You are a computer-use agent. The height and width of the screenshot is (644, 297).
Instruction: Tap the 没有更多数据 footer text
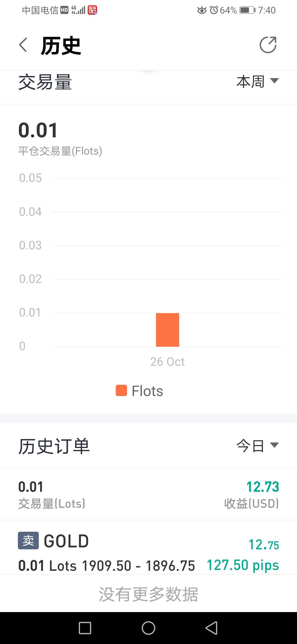(x=148, y=594)
